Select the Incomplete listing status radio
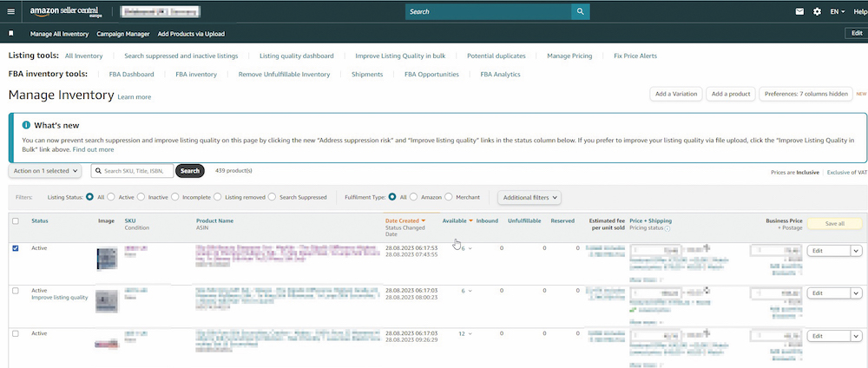868x368 pixels. tap(175, 197)
